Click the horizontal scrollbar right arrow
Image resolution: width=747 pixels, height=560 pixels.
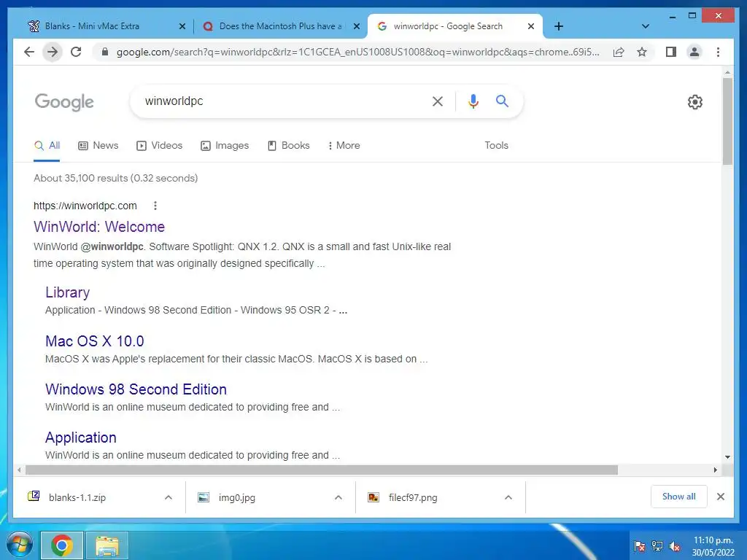715,470
